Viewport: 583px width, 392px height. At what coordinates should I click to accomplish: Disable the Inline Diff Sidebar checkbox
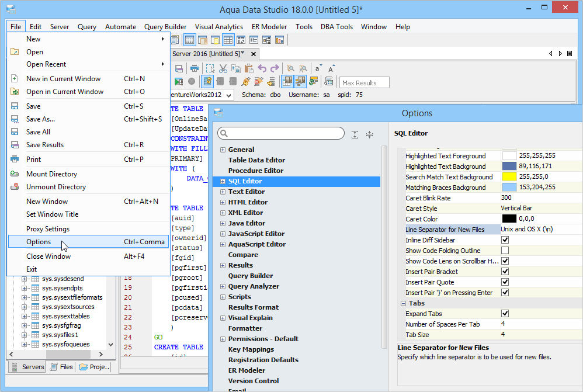pyautogui.click(x=505, y=240)
